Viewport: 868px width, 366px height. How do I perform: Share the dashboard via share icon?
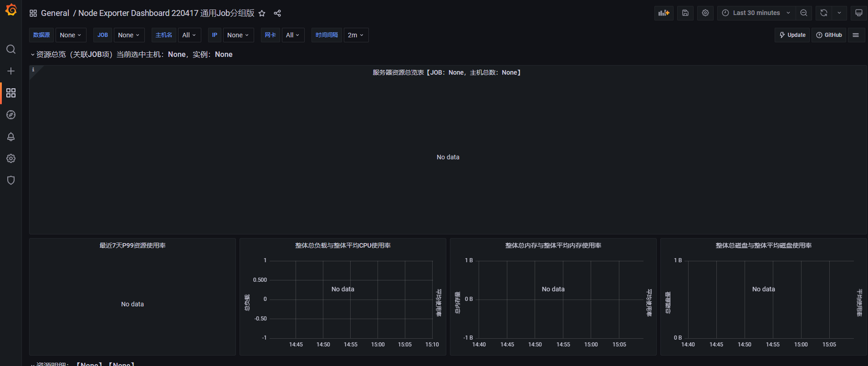click(277, 13)
